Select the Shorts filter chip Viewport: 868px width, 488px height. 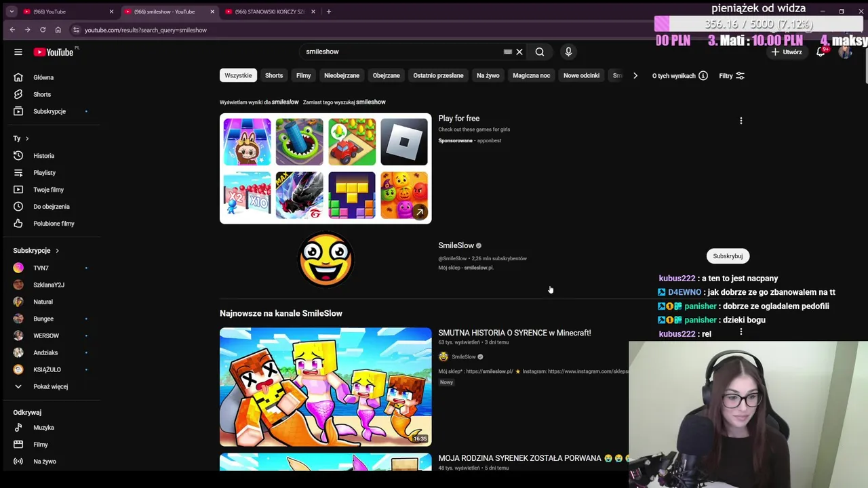(274, 75)
